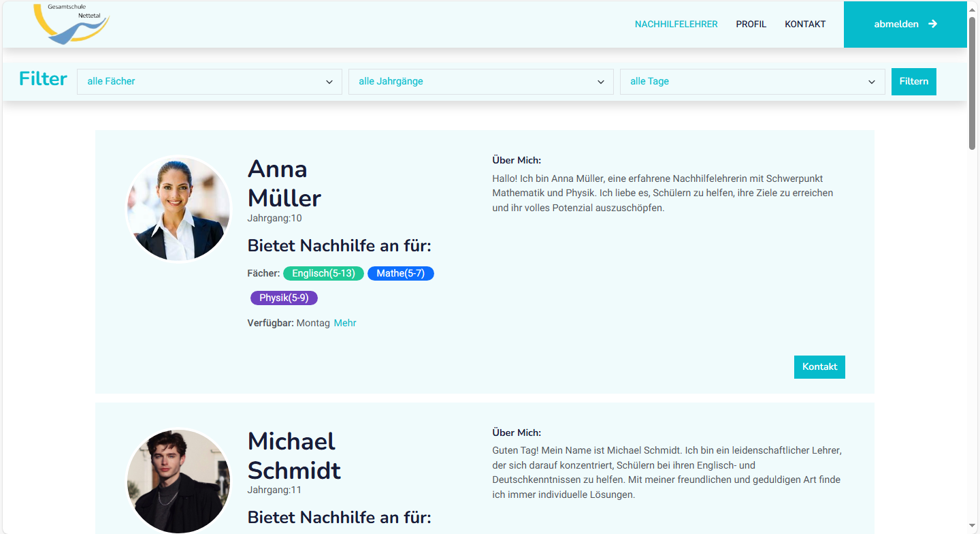Show more availability via Mehr link

[345, 324]
